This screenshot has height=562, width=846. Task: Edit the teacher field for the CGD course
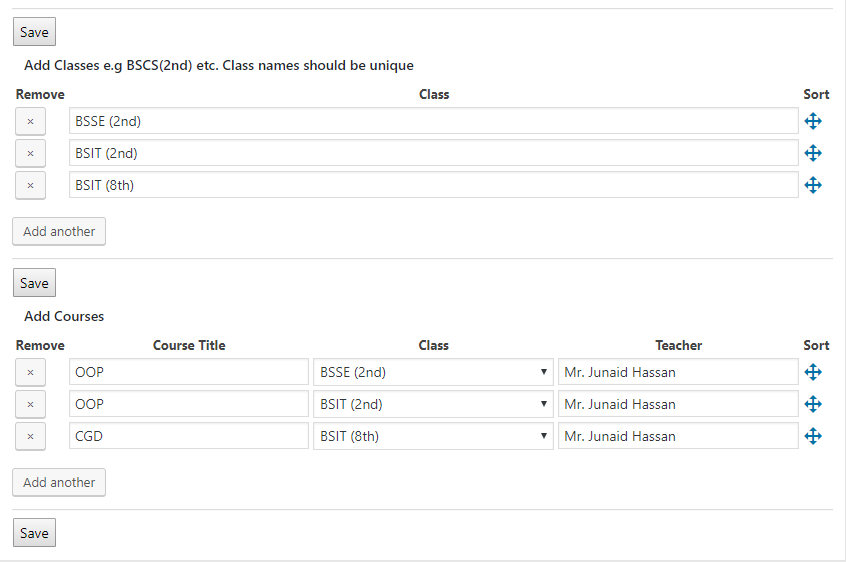point(678,436)
